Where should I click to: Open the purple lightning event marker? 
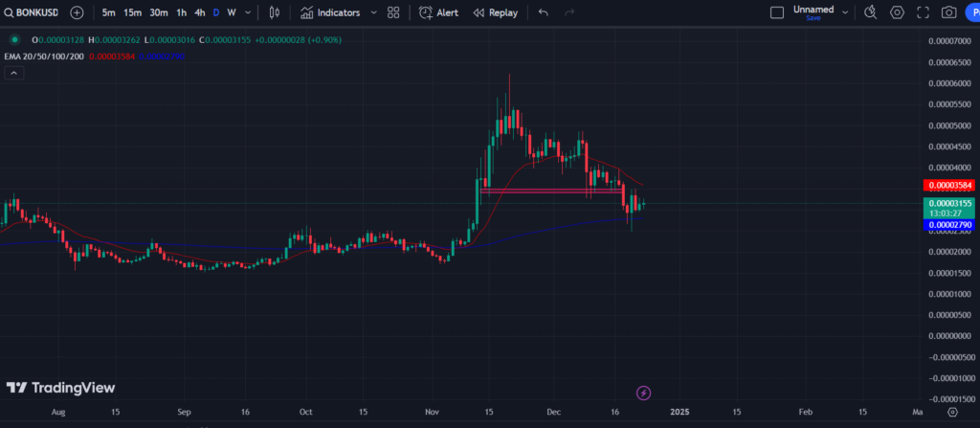[644, 393]
